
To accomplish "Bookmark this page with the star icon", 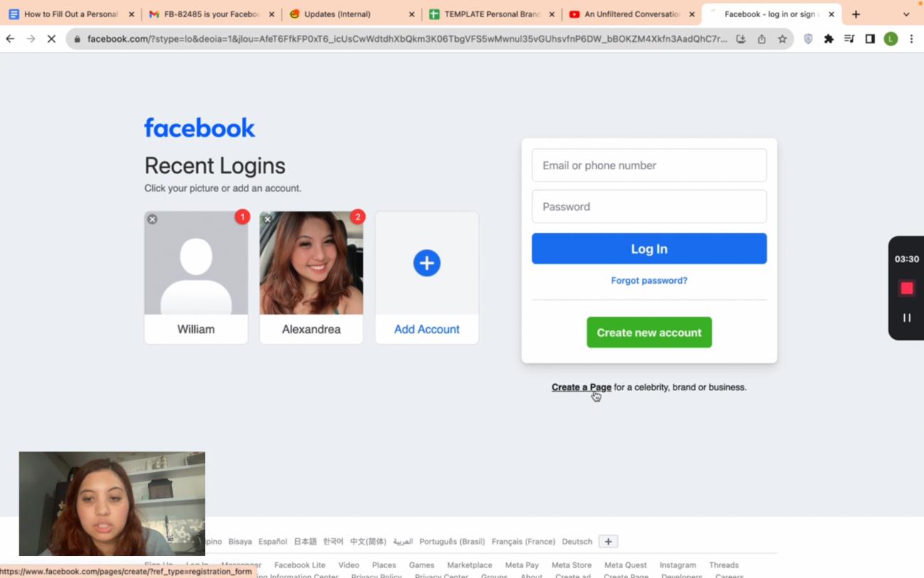I will [x=782, y=39].
